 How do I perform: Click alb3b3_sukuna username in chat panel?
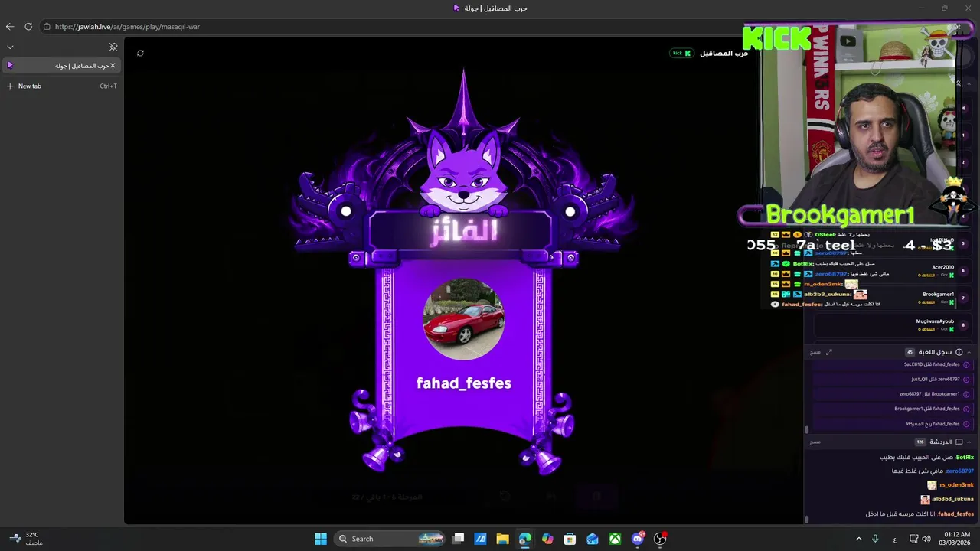coord(953,499)
